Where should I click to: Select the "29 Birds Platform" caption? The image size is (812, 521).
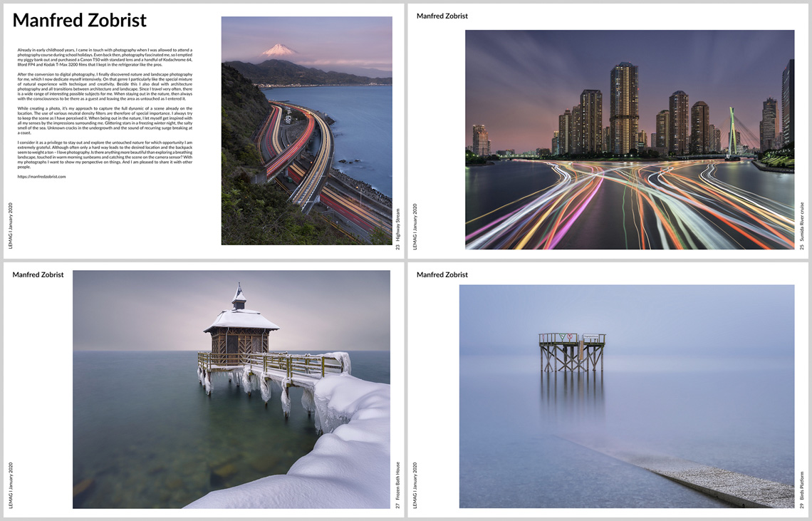pyautogui.click(x=801, y=490)
